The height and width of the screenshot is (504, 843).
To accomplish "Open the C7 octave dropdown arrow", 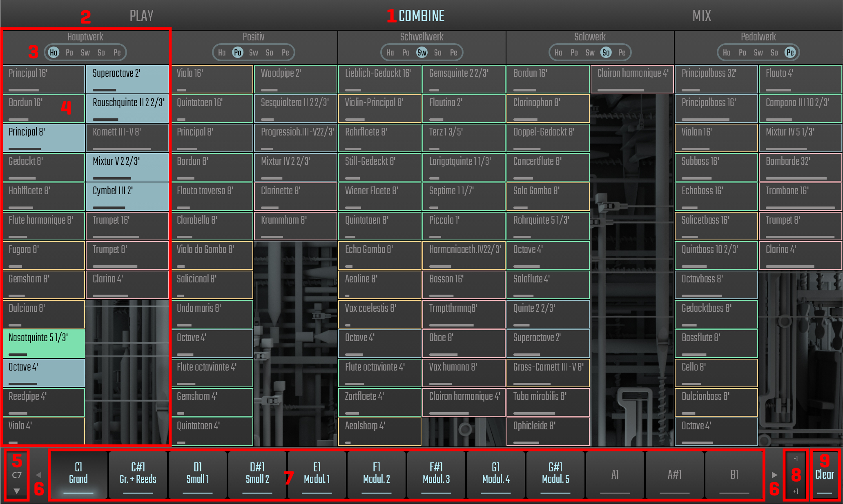I will (x=17, y=491).
